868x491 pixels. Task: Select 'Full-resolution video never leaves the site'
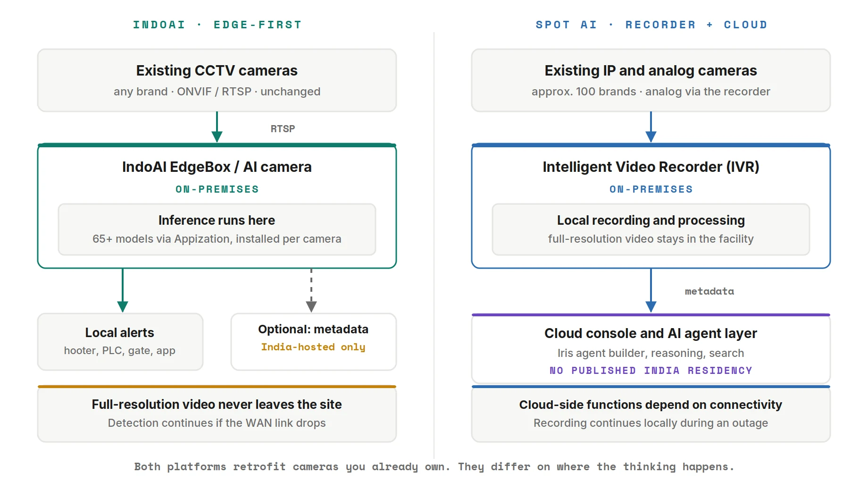(x=217, y=404)
